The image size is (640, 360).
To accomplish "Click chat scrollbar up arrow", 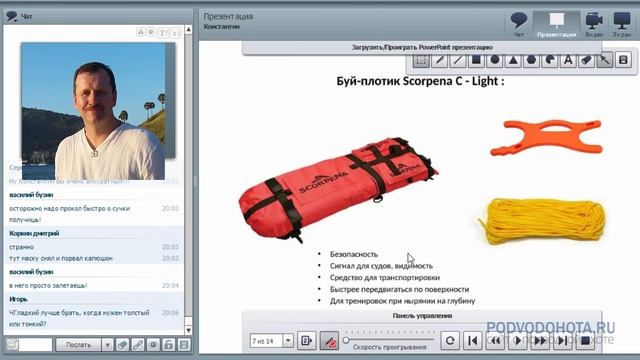I will 188,30.
